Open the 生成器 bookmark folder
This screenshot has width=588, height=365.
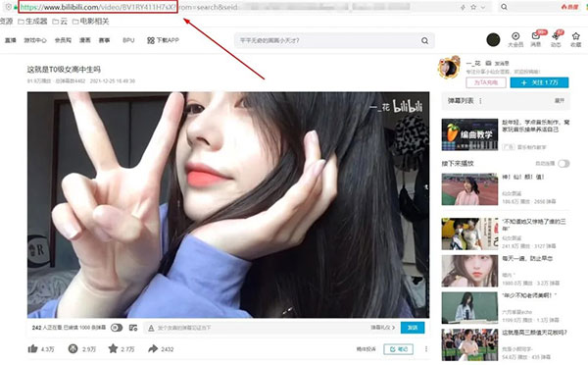[32, 22]
